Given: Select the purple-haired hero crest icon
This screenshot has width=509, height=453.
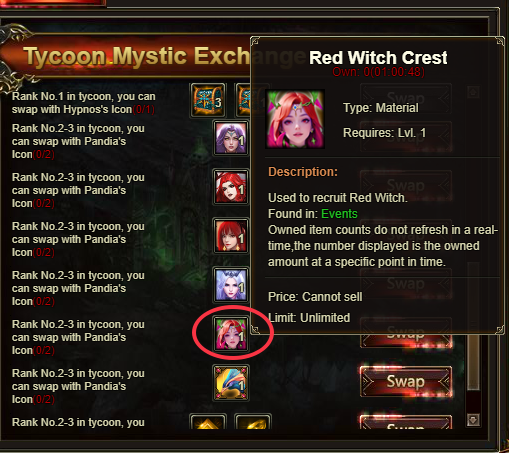Looking at the screenshot, I should (231, 138).
